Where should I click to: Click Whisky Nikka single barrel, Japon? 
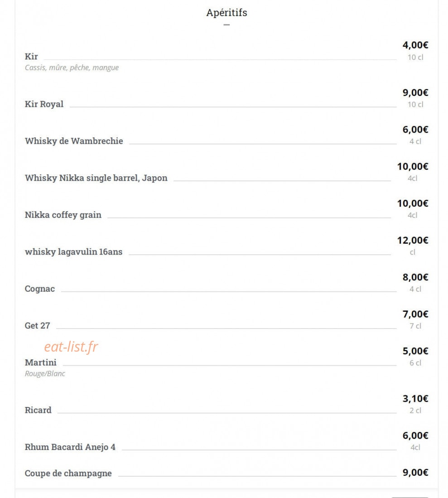96,178
